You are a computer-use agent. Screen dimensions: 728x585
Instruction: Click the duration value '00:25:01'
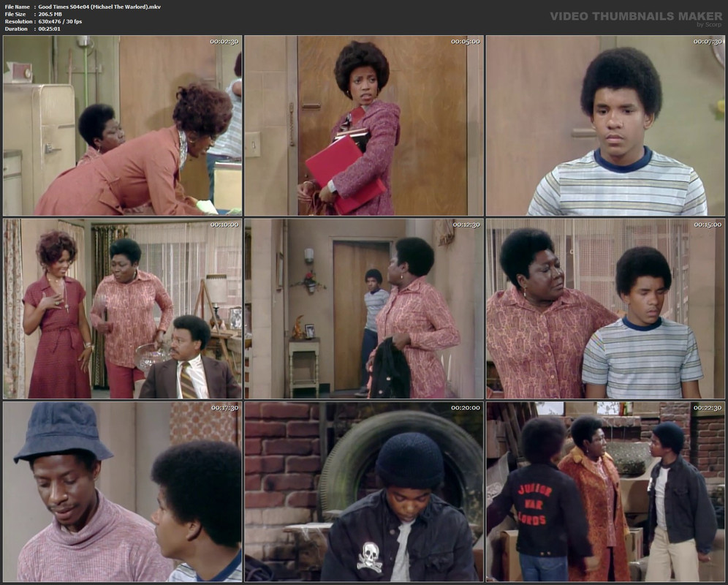[49, 29]
